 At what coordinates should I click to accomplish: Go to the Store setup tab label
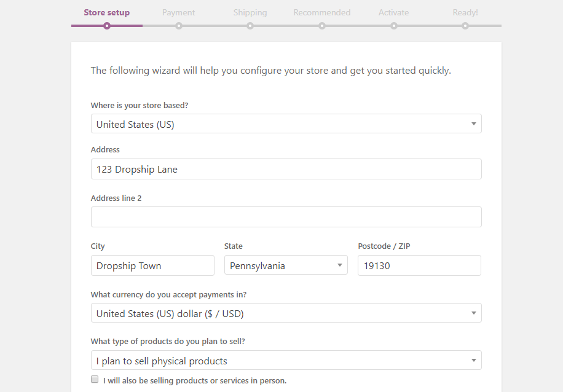coord(107,12)
